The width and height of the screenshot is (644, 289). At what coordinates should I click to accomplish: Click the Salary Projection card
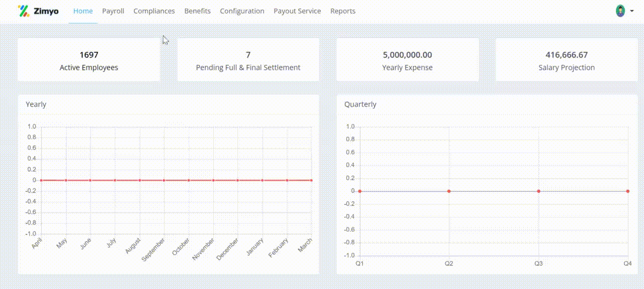pos(567,60)
